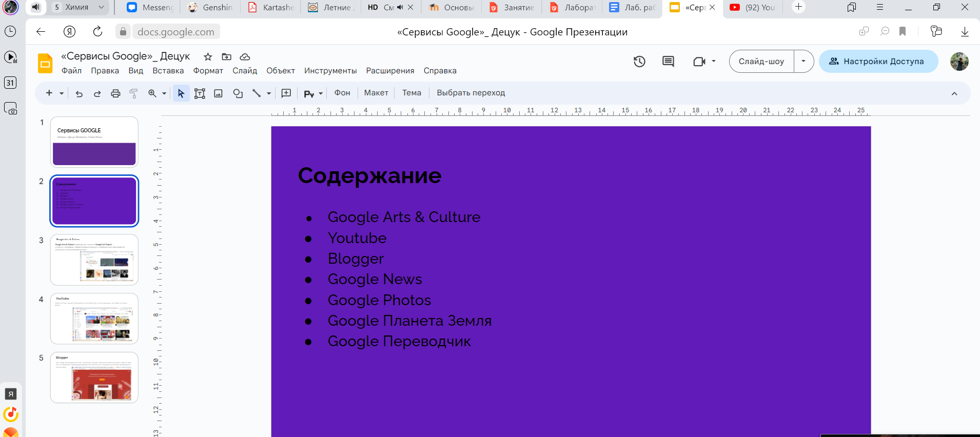
Task: Click the docs.google.com address field
Action: tap(176, 32)
